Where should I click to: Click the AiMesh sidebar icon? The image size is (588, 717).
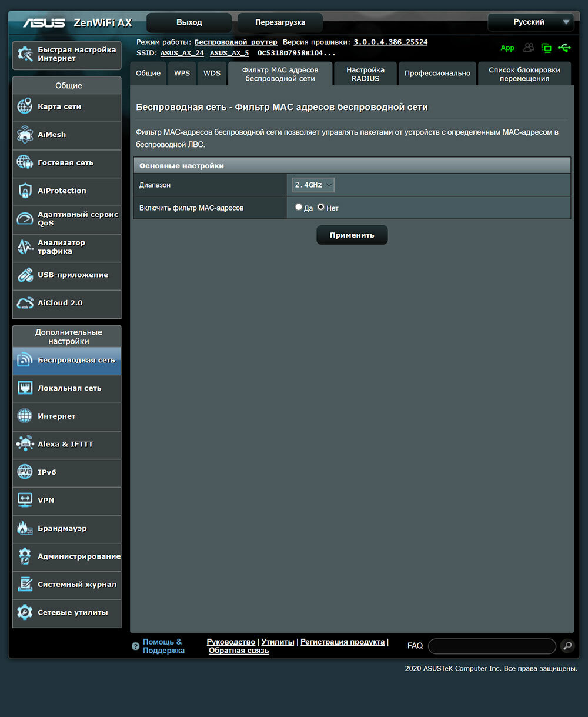(25, 135)
